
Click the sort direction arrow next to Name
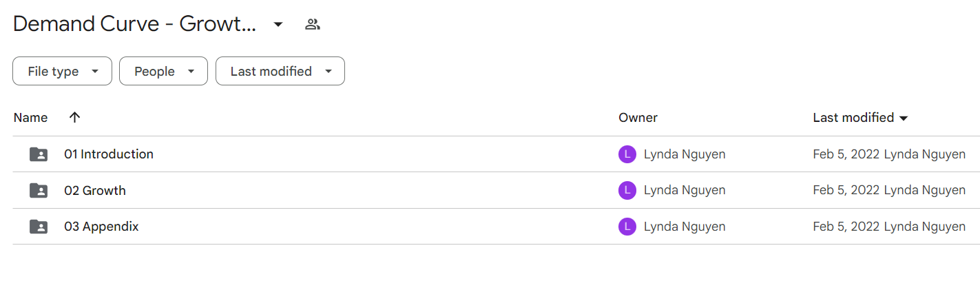(75, 117)
